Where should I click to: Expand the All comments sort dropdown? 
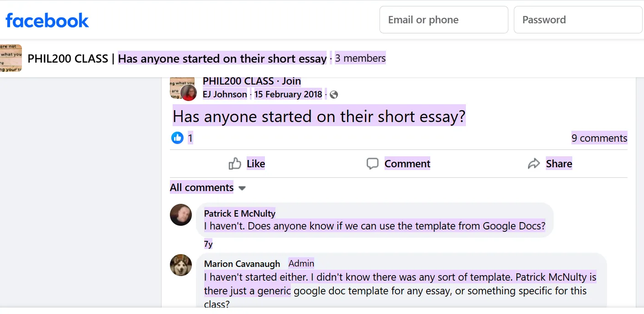[202, 187]
